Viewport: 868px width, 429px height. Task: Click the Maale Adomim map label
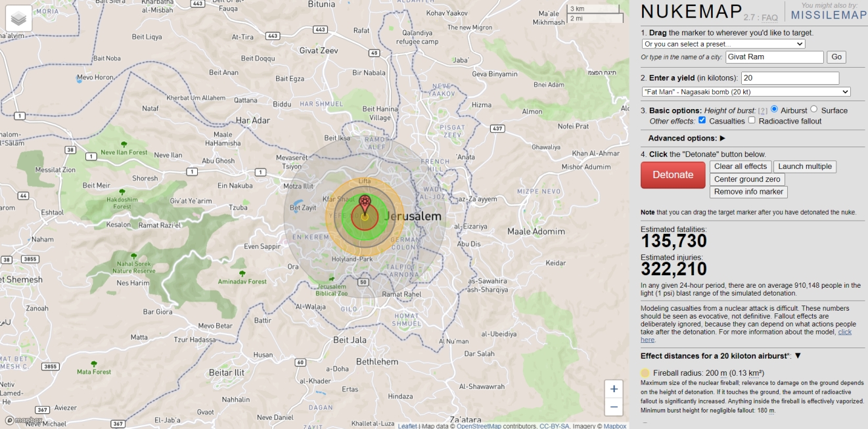(536, 231)
